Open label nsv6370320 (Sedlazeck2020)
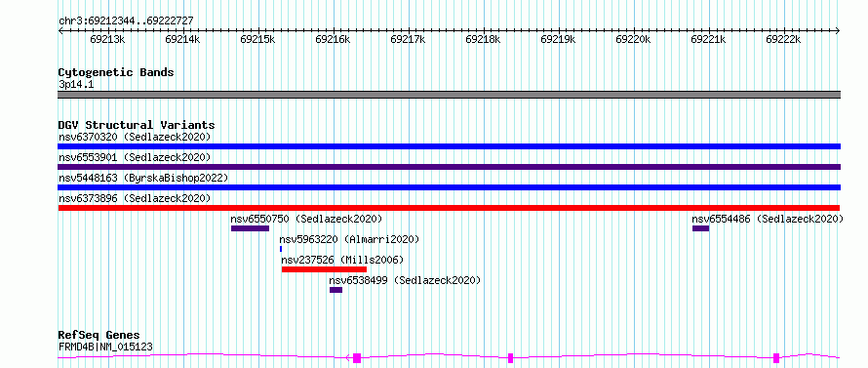Viewport: 868px width, 368px height. (135, 137)
